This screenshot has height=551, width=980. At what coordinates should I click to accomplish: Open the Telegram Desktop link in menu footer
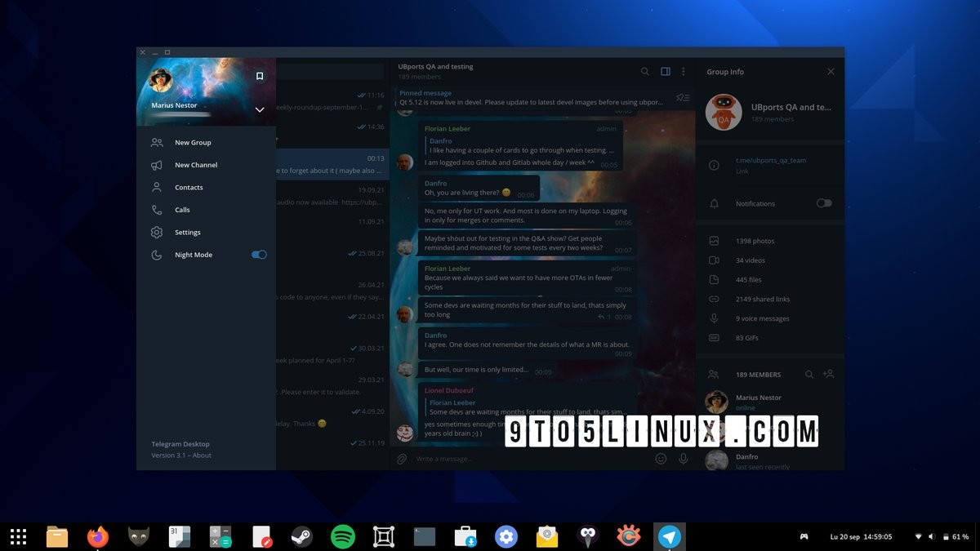click(x=180, y=444)
